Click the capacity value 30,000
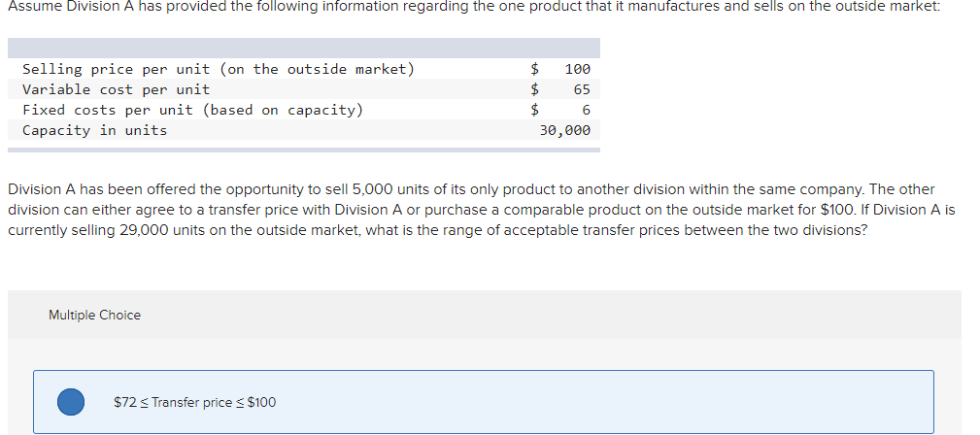 pyautogui.click(x=565, y=131)
